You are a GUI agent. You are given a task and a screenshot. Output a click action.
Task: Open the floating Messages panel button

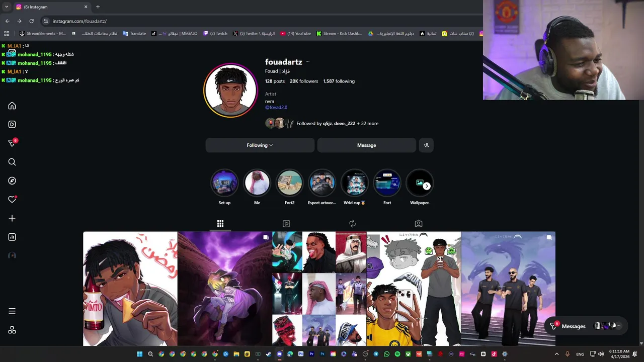586,326
